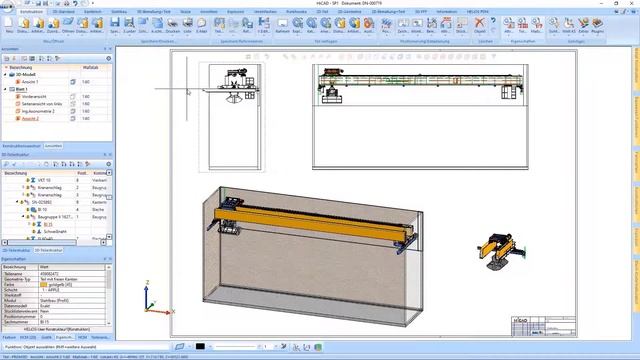Screen dimensions: 640x360
Task: Insert a Rahmen drawing frame
Action: pos(282,25)
